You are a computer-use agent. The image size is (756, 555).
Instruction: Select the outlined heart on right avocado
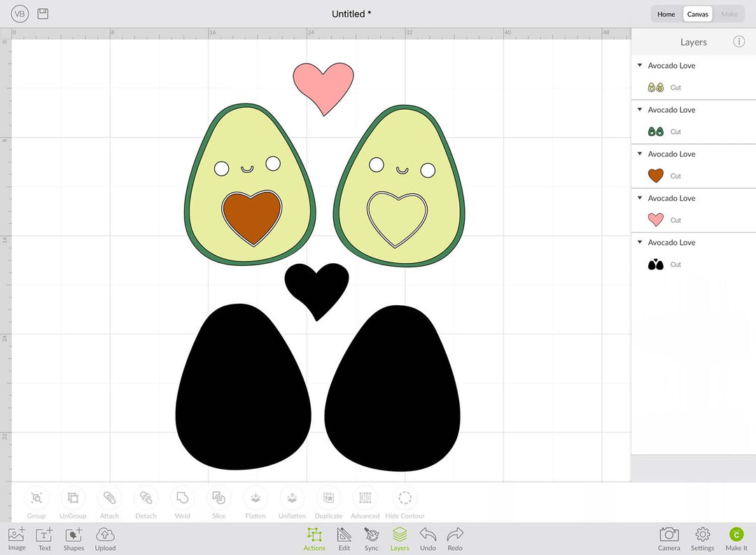tap(398, 219)
